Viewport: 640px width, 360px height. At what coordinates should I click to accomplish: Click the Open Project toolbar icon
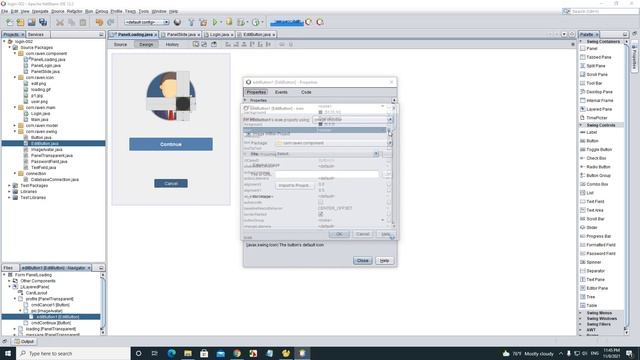click(31, 22)
